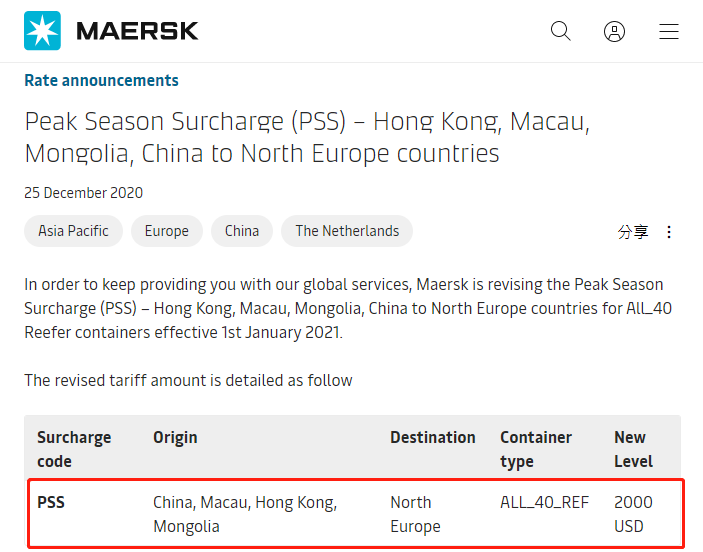Click the MAERSK wordmark
Viewport: 703px width, 552px height.
click(137, 31)
